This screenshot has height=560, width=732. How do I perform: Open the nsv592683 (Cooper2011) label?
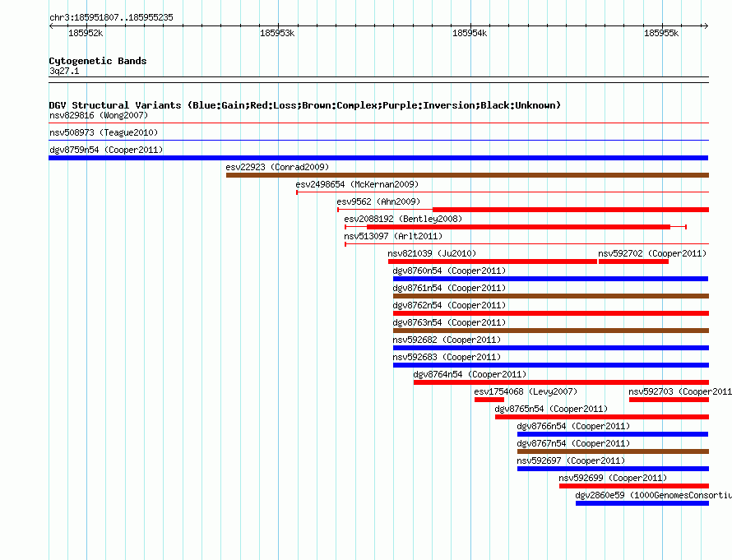click(447, 357)
